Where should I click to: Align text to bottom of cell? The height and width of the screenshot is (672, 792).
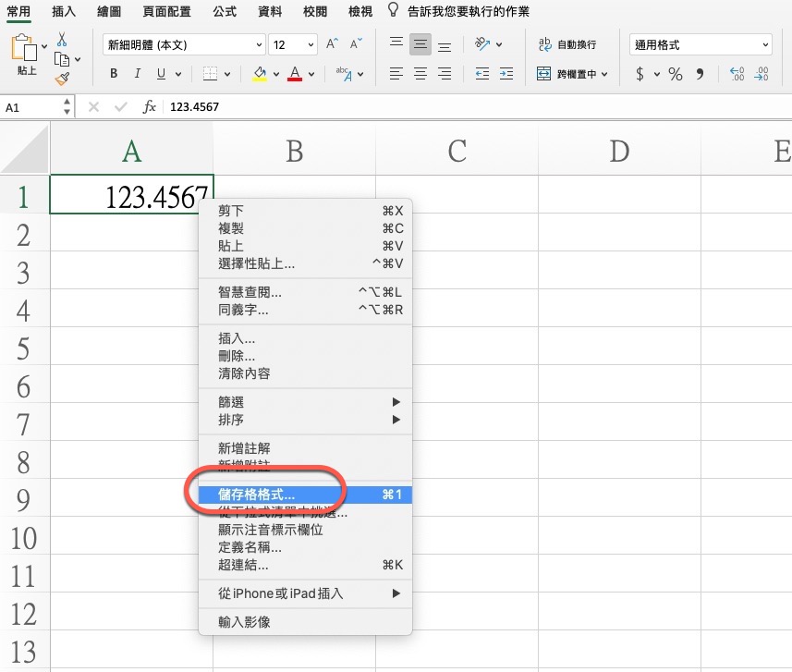coord(445,46)
